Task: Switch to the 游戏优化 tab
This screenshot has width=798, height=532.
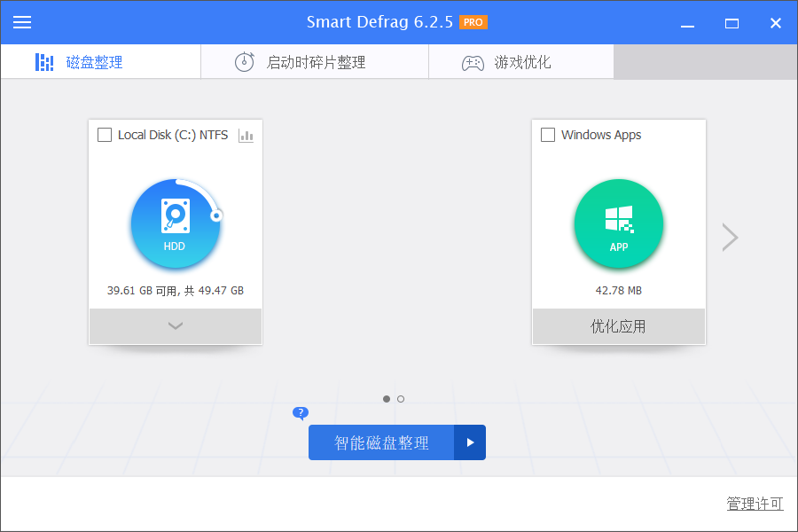Action: pos(520,62)
